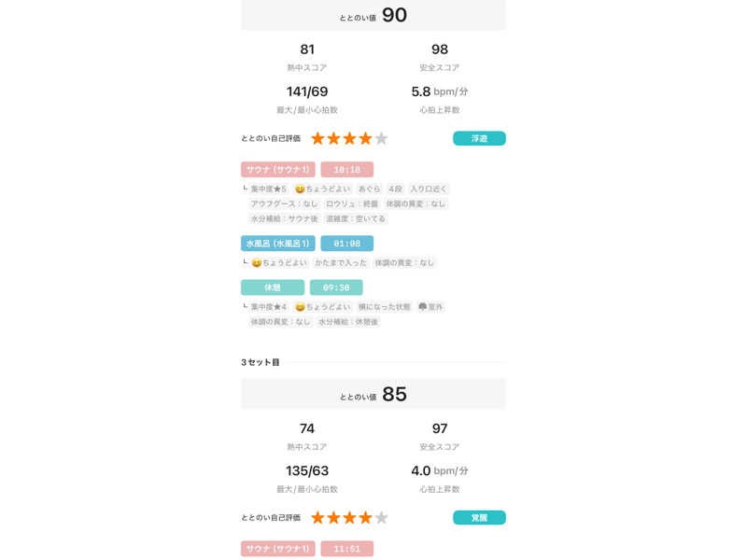Viewport: 747px width, 560px height.
Task: Select the 覚醒 status badge
Action: pos(479,517)
